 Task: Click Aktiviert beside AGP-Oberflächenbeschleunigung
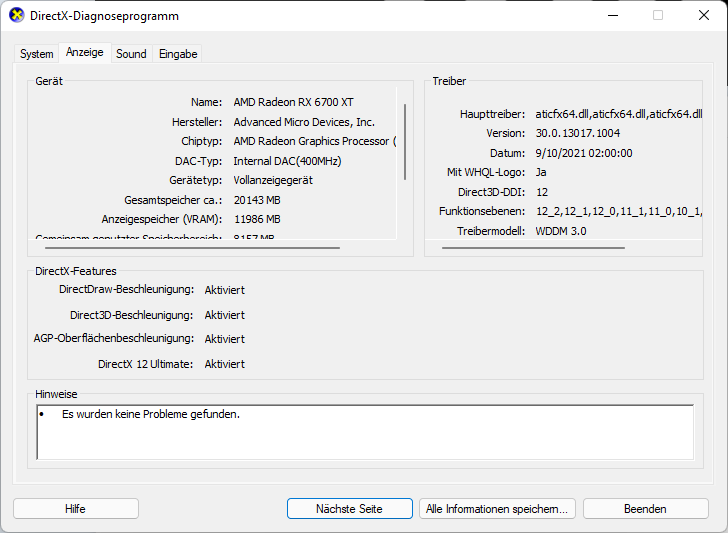click(x=225, y=339)
